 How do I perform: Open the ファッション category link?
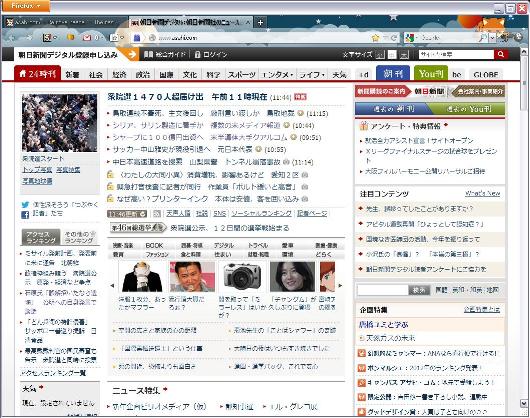(157, 254)
